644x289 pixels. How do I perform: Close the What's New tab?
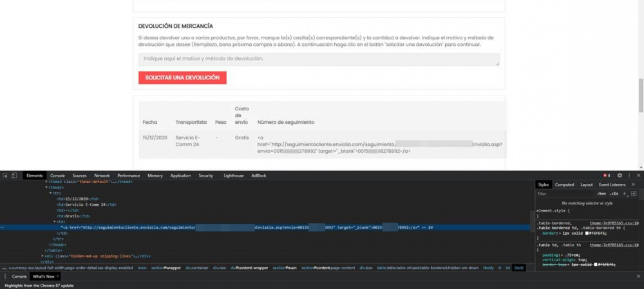click(x=57, y=276)
